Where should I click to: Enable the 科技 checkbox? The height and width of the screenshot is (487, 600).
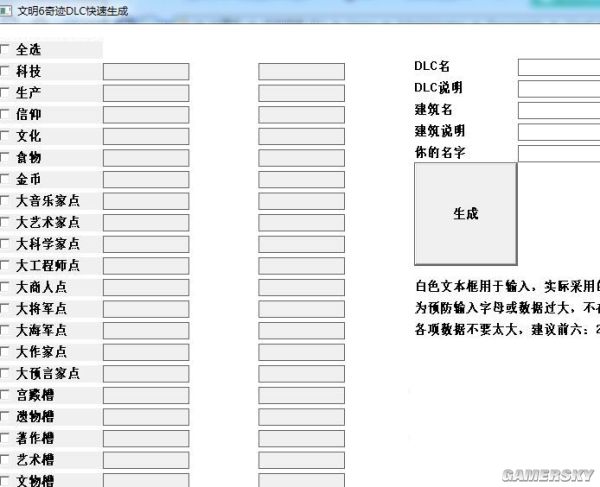pos(5,71)
